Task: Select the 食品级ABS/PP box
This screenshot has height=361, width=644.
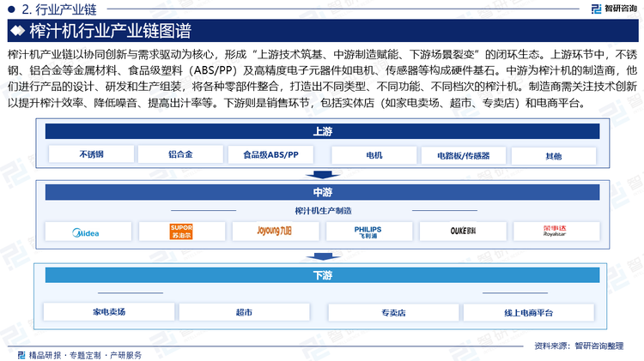Action: [x=270, y=154]
